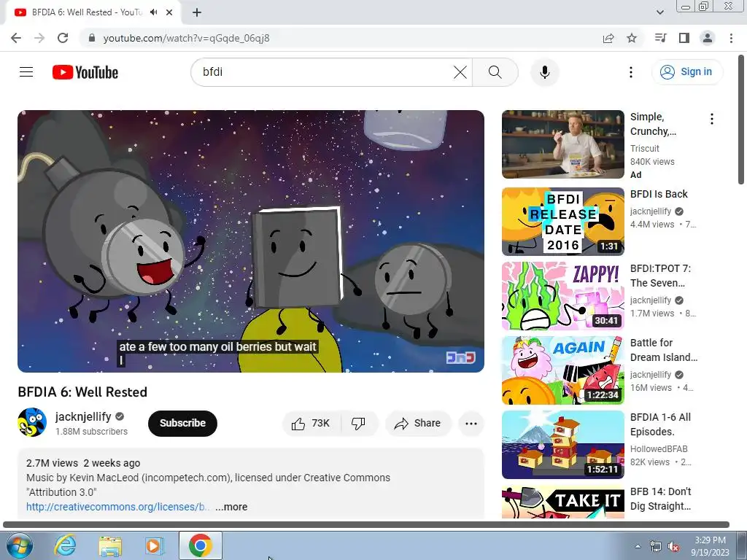Image resolution: width=747 pixels, height=560 pixels.
Task: Open the Windows Start menu
Action: point(19,545)
